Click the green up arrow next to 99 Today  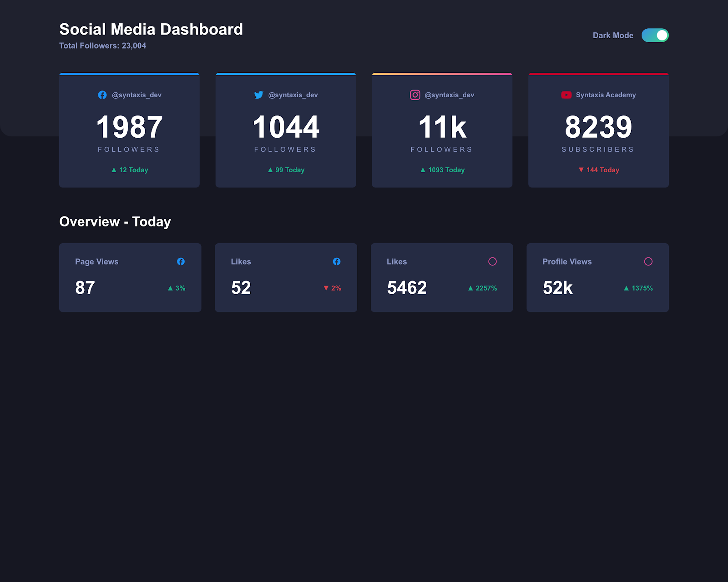point(270,170)
